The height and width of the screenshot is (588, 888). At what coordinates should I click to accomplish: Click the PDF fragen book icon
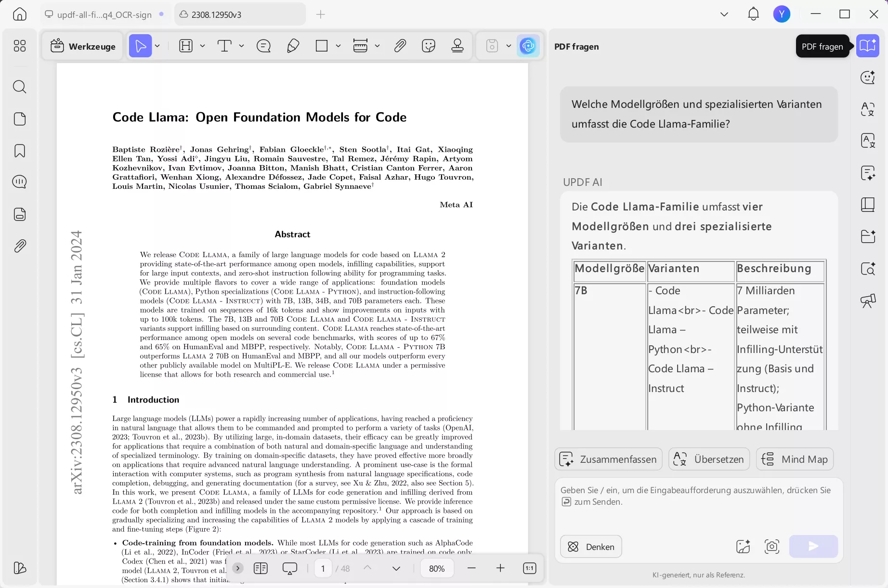coord(868,46)
